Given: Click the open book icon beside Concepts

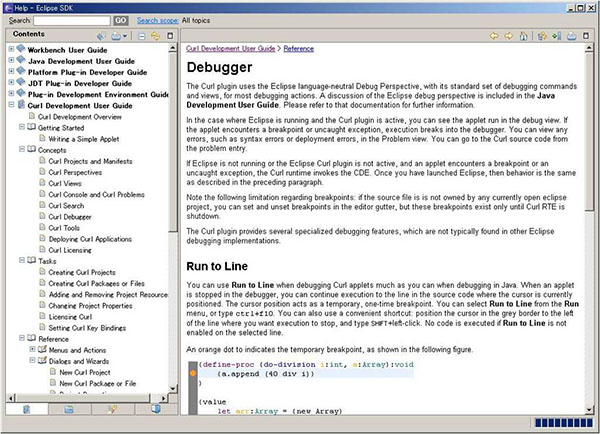Looking at the screenshot, I should pos(32,149).
